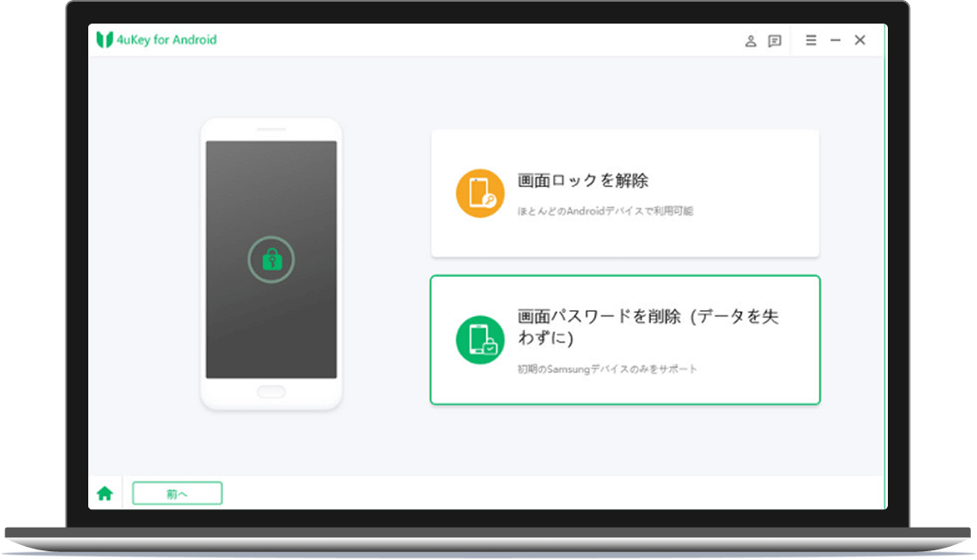The image size is (977, 560).
Task: Open options under the account avatar
Action: (750, 40)
